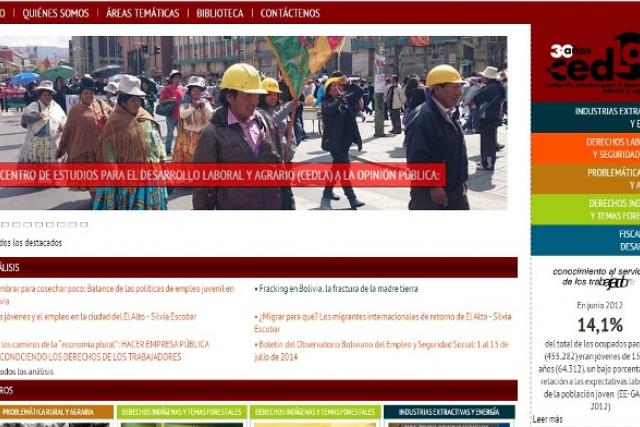Select the orange Derechos Laborales sidebar button
Image resolution: width=640 pixels, height=427 pixels.
tap(599, 148)
